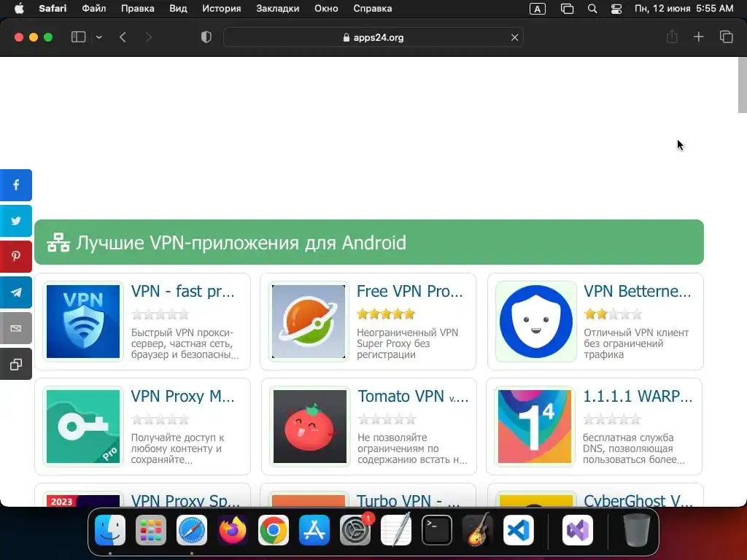
Task: Open the Apple menu
Action: [19, 9]
